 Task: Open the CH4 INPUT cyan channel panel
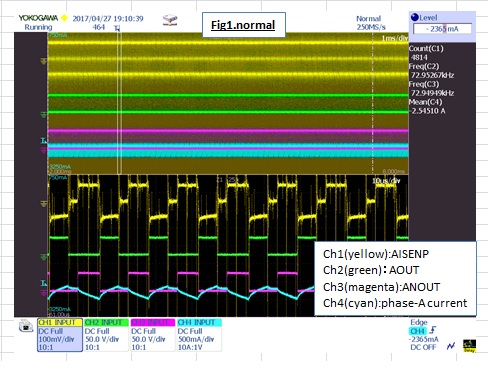click(x=199, y=335)
